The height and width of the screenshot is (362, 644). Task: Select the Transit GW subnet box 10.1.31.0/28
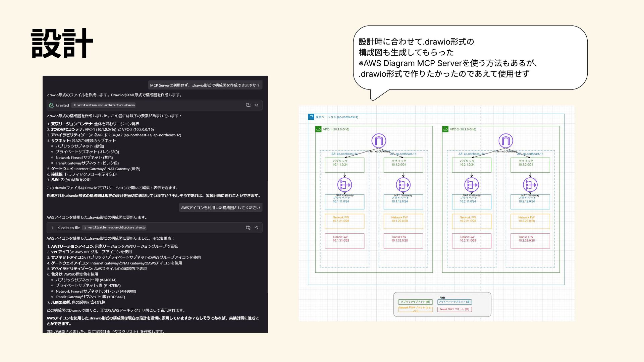click(344, 241)
